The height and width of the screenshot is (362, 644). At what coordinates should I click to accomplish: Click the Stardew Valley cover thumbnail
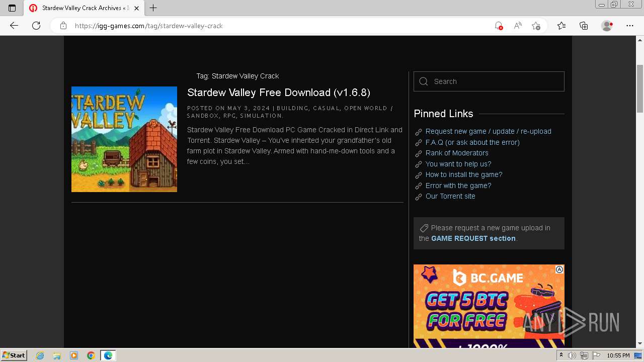coord(124,139)
